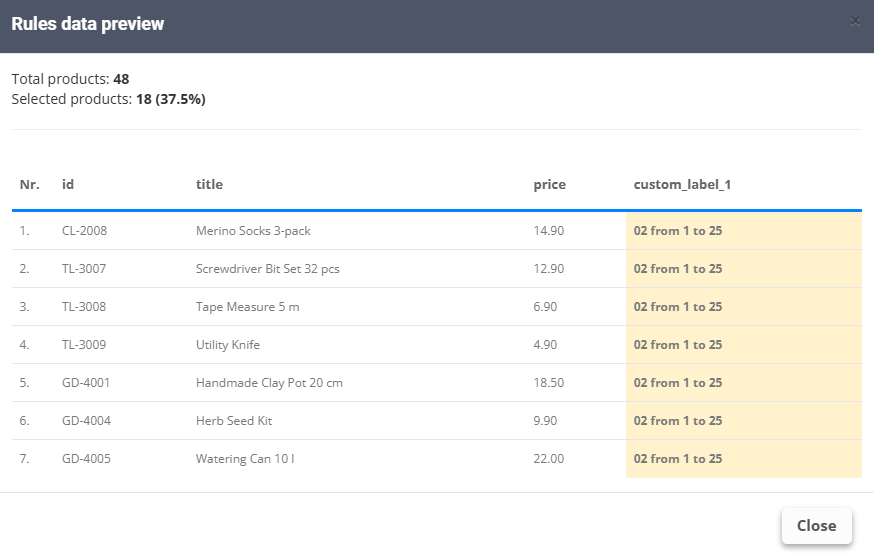
Task: Select id cell GD-4005
Action: pos(86,458)
